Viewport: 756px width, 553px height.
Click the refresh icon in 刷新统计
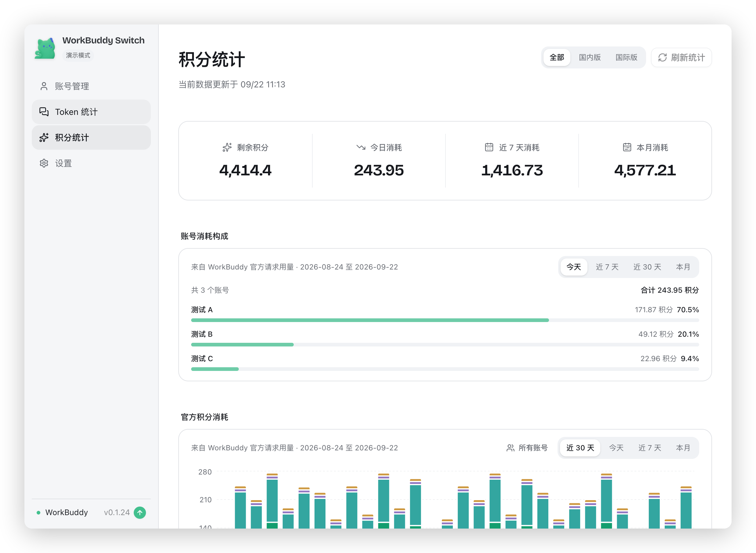point(663,57)
